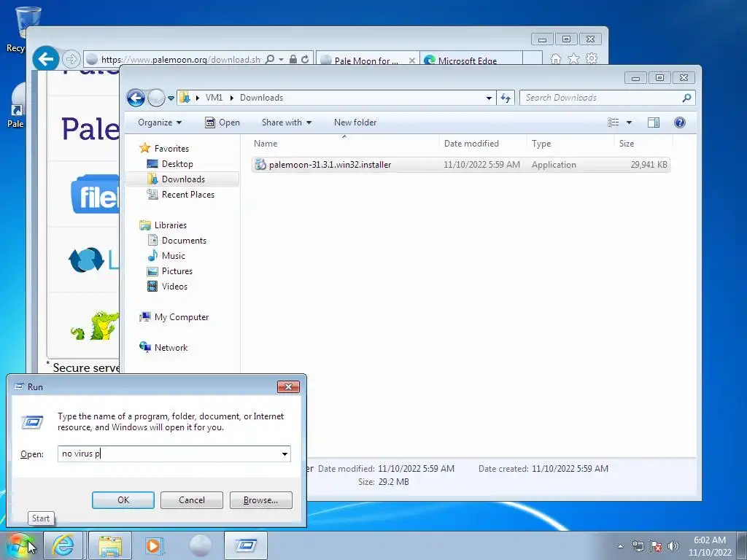Click the search magnifier icon in Explorer
Viewport: 747px width, 560px height.
(686, 98)
